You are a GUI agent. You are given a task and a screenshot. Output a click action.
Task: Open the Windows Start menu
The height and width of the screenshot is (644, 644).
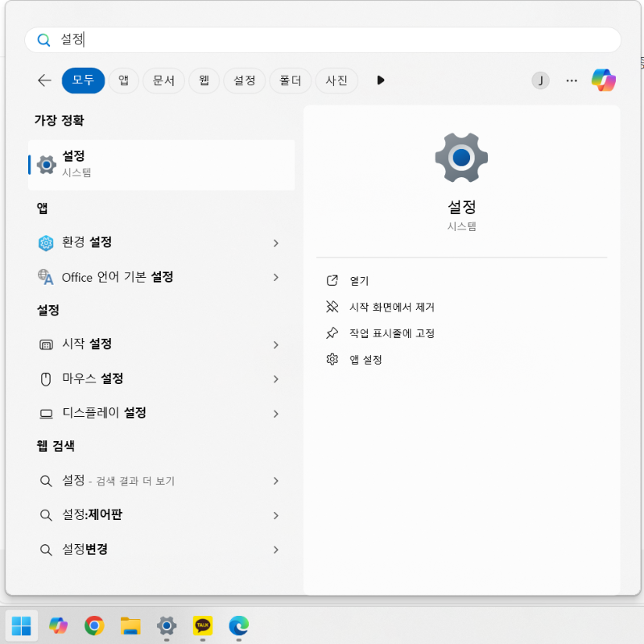tap(23, 625)
